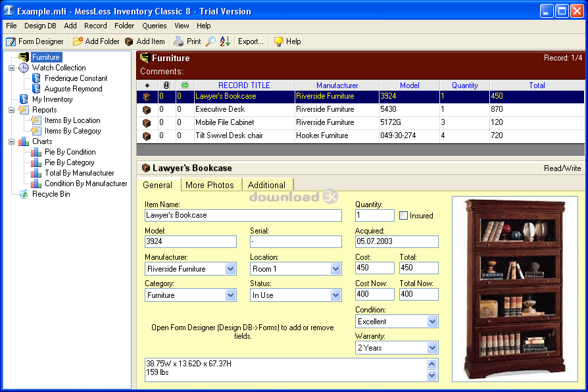Image resolution: width=588 pixels, height=392 pixels.
Task: Collapse the Charts tree node
Action: point(11,141)
